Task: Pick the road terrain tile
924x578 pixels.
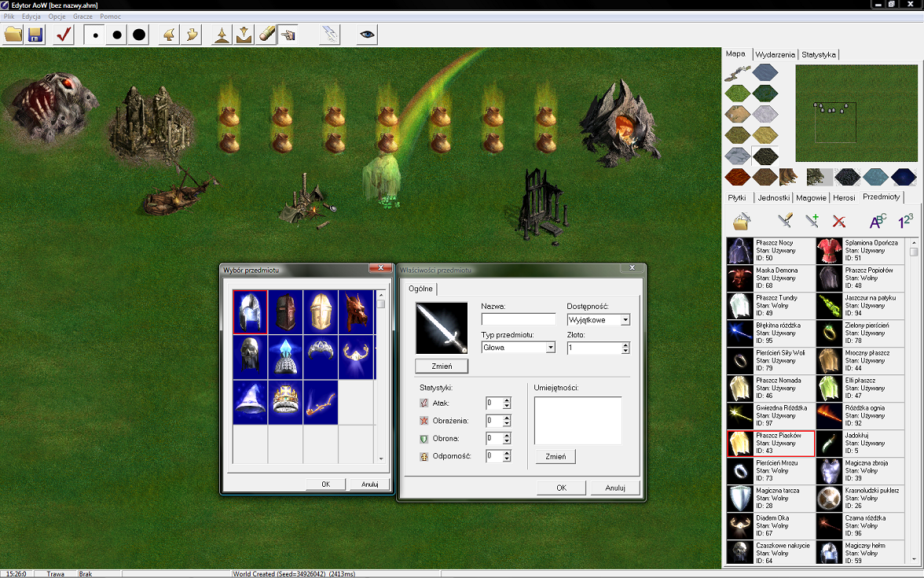Action: 737,73
